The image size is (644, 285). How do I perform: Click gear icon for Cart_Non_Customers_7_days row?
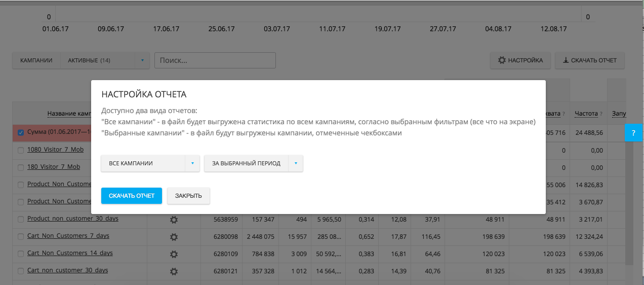coord(174,237)
